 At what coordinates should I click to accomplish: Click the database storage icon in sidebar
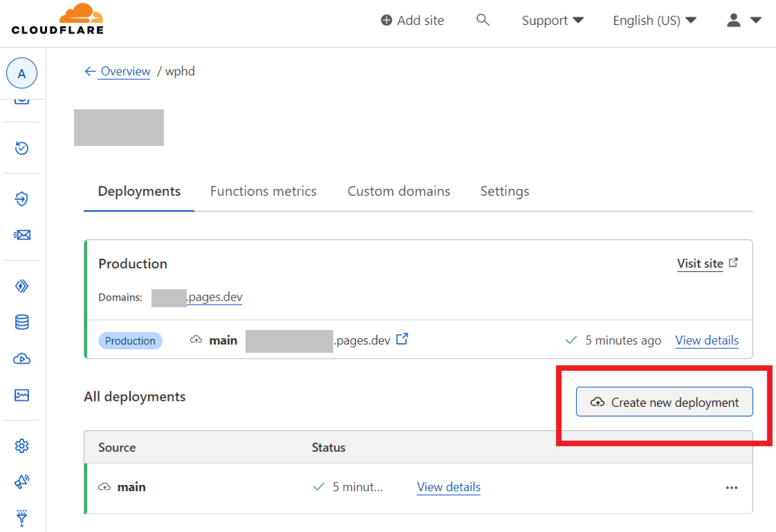[x=22, y=322]
